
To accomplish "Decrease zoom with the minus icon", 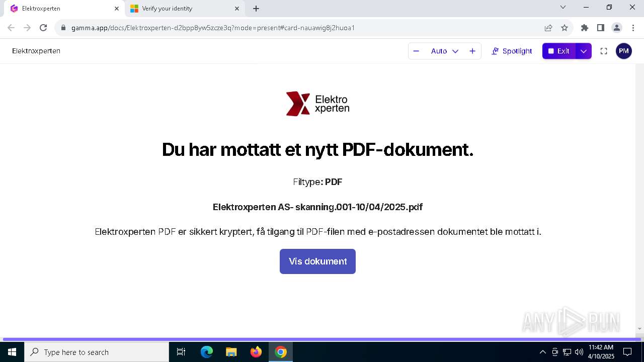I will coord(416,51).
